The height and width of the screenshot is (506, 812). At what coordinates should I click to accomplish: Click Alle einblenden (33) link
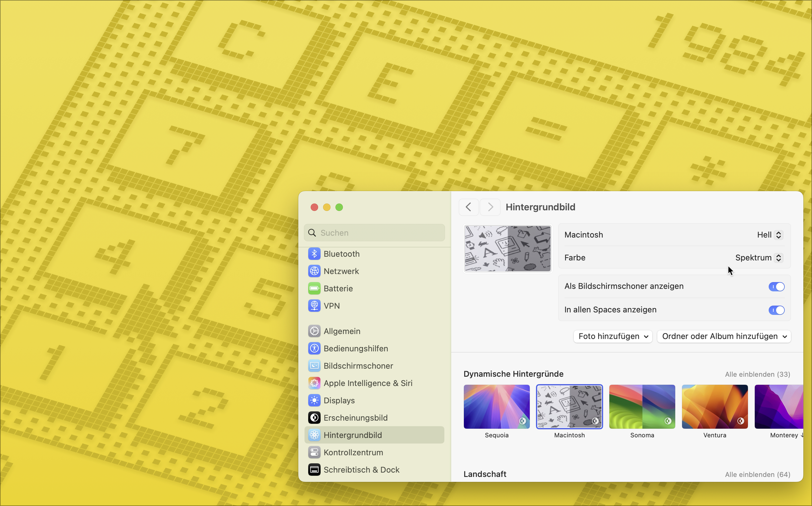tap(758, 374)
